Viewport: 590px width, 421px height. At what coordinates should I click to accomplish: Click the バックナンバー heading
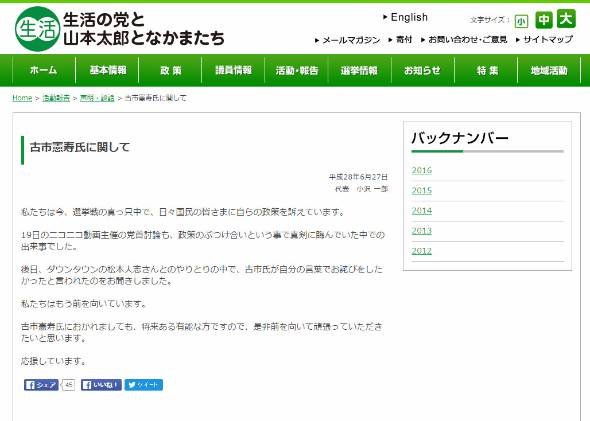tap(460, 138)
